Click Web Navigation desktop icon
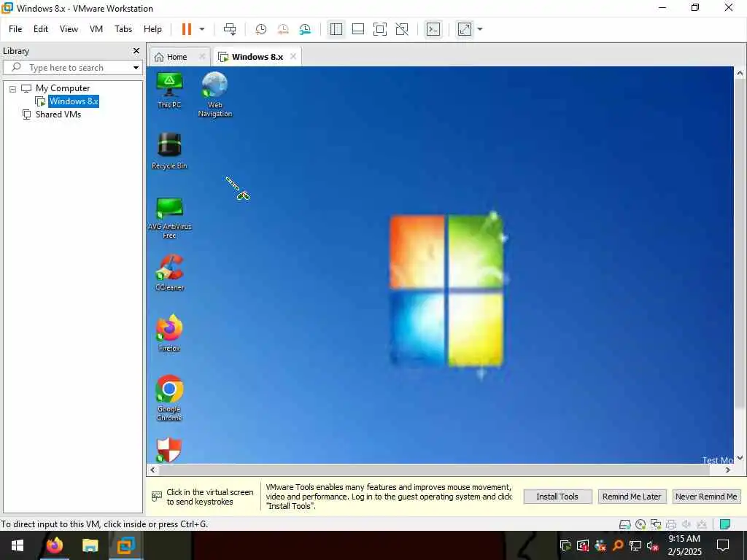 [215, 94]
